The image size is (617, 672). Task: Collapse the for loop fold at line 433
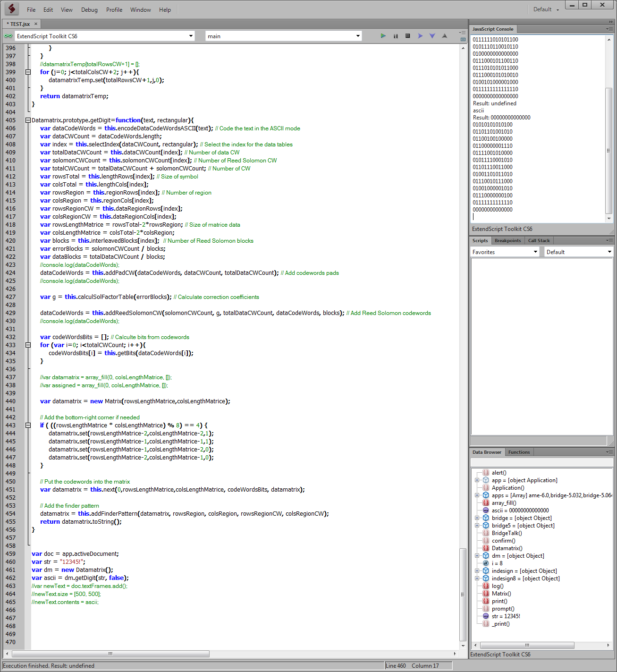click(28, 345)
